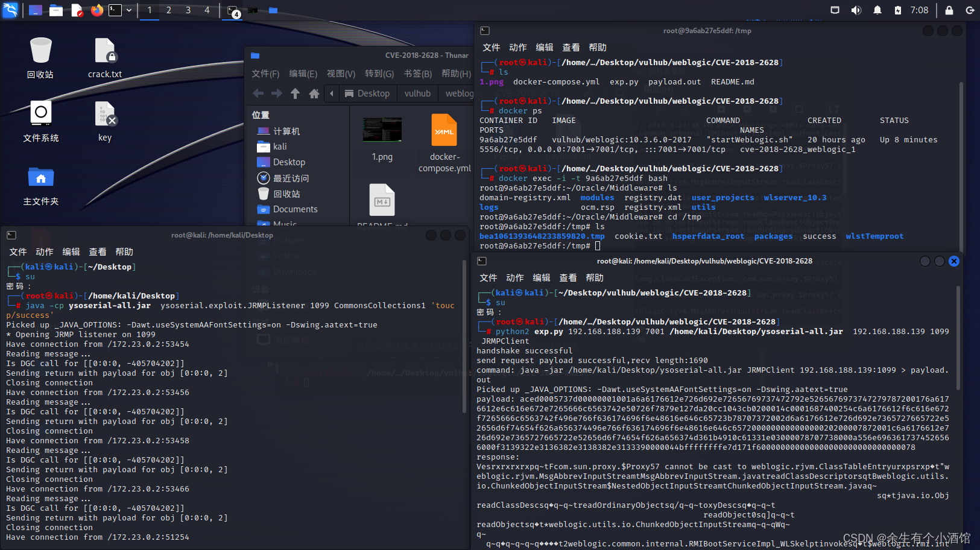980x550 pixels.
Task: Launch the text editor from the panel
Action: 77,10
